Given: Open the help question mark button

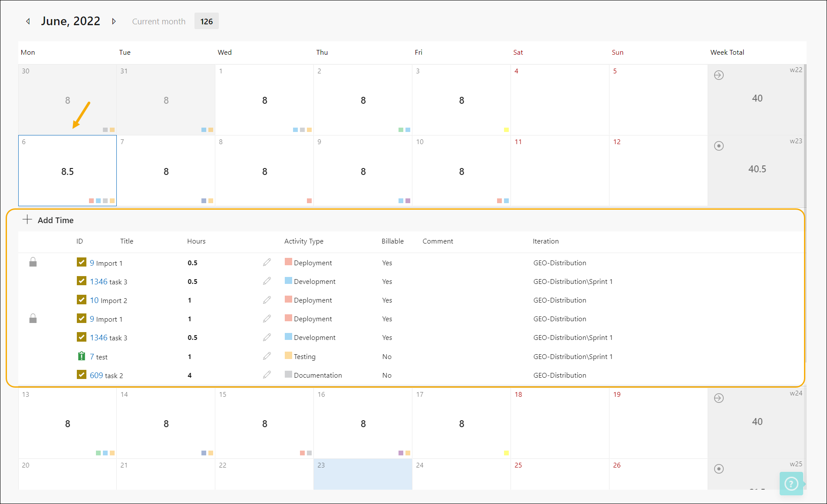Looking at the screenshot, I should pyautogui.click(x=791, y=483).
